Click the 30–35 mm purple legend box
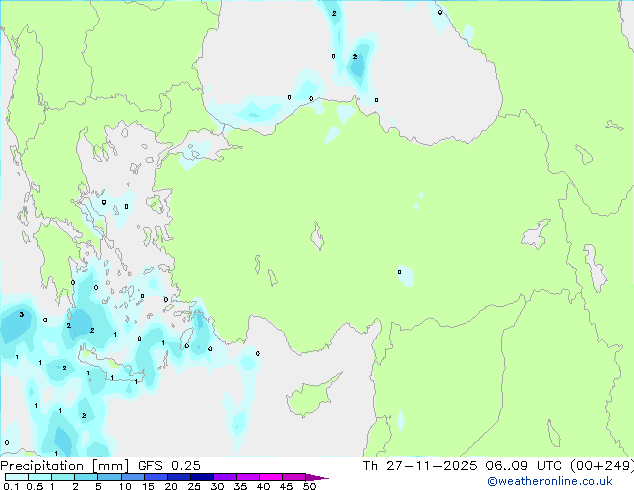The height and width of the screenshot is (490, 634). pyautogui.click(x=224, y=477)
